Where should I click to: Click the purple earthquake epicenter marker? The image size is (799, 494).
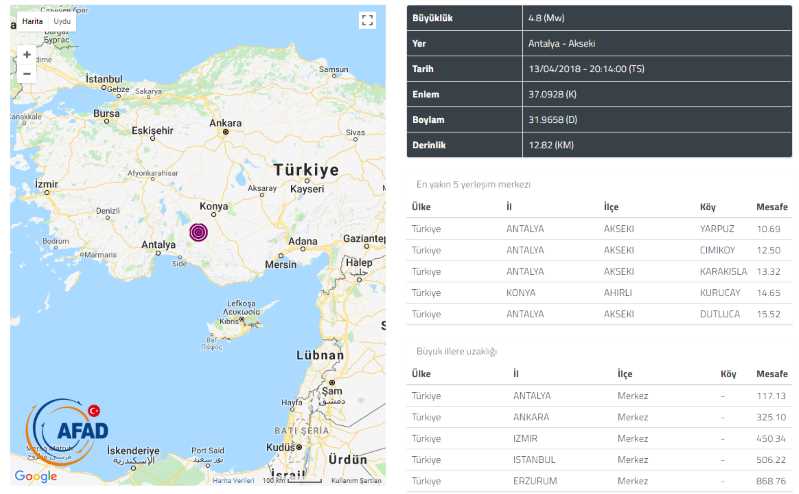199,233
